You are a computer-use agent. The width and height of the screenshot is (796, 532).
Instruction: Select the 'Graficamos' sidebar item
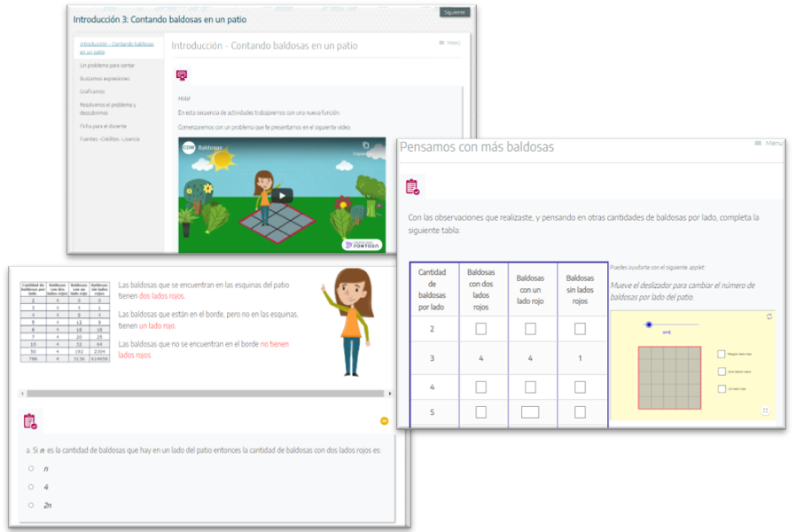(92, 91)
